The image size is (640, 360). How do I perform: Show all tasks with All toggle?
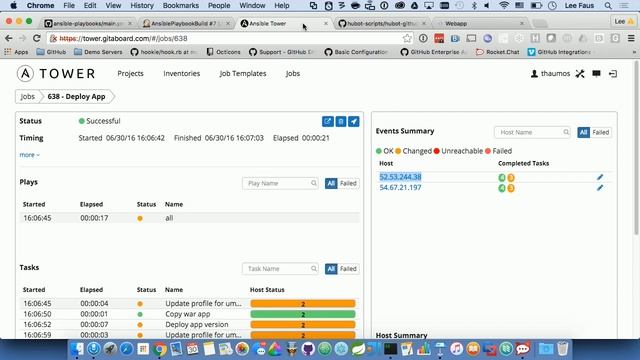coord(331,269)
